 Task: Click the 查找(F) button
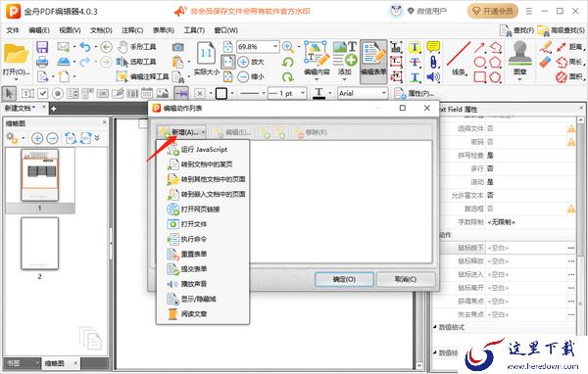pos(517,30)
